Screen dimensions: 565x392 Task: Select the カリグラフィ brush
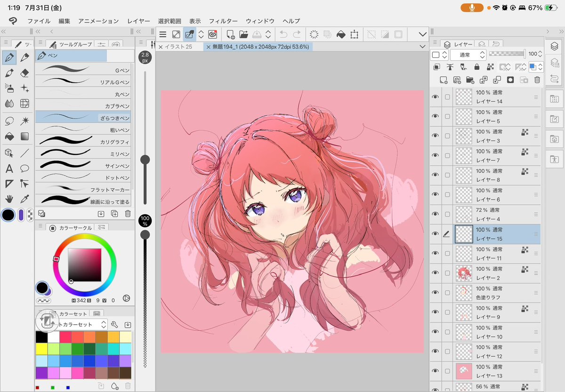83,141
